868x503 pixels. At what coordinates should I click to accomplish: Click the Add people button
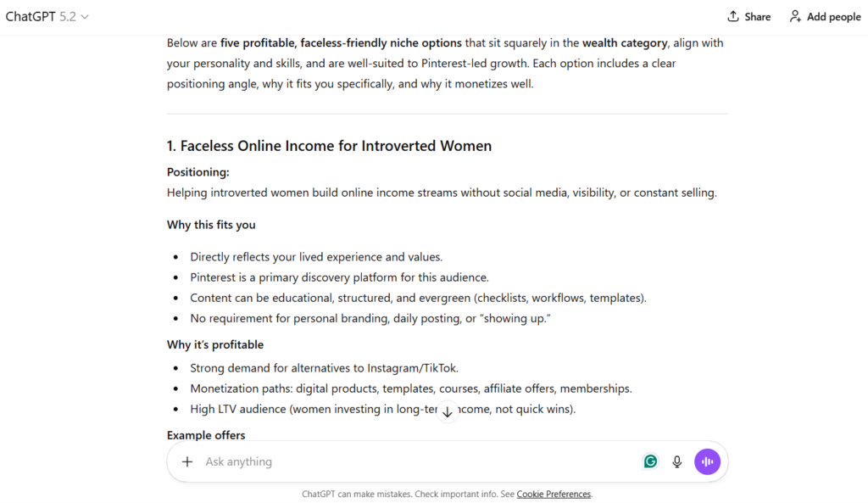[x=825, y=17]
